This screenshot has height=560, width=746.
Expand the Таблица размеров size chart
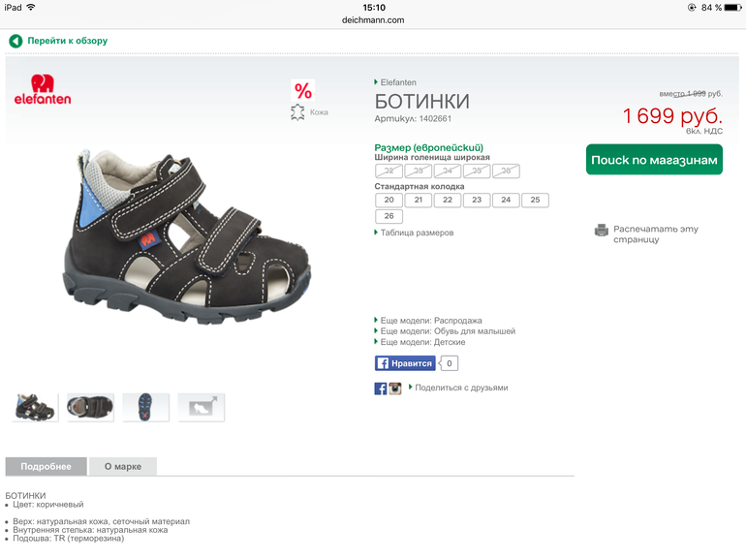[x=417, y=233]
